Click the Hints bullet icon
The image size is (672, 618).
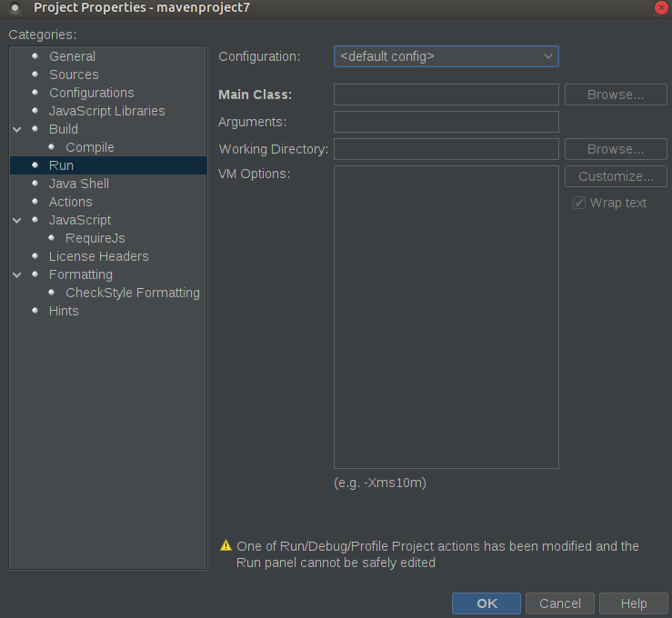[x=35, y=310]
